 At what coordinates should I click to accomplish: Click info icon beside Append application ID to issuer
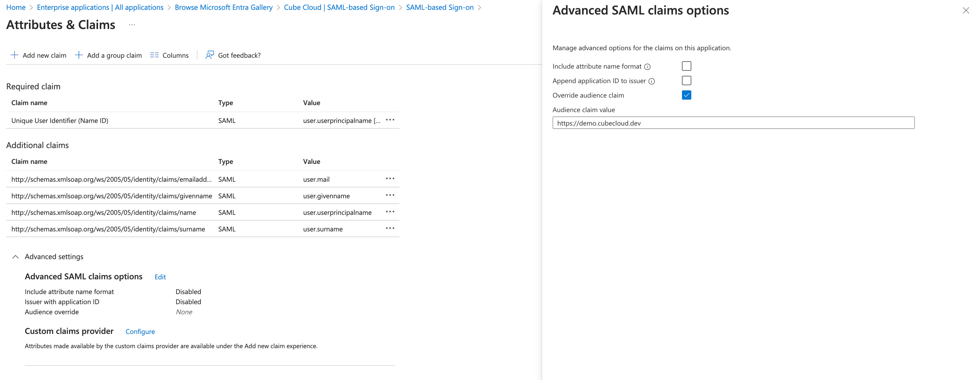651,82
